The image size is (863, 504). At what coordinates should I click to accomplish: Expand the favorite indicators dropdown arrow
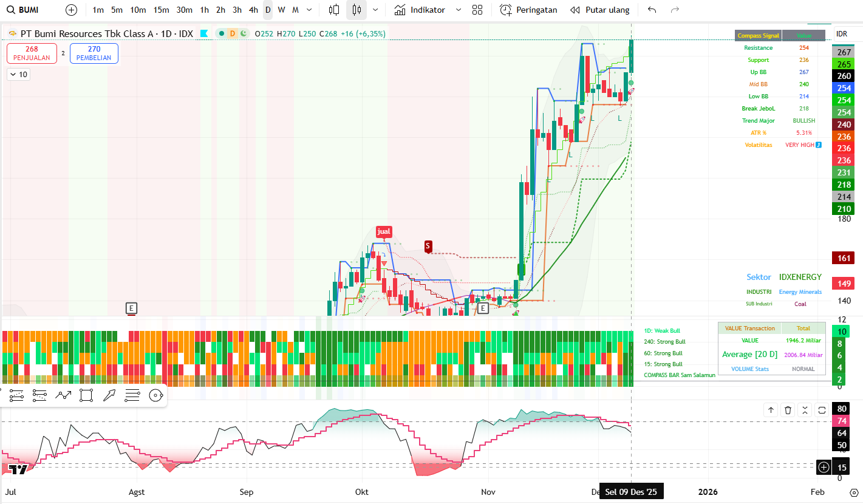459,10
